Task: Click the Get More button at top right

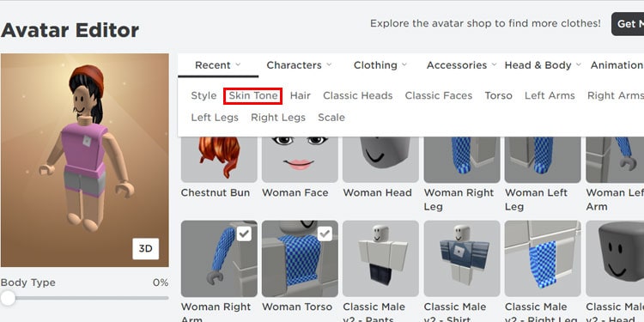Action: click(x=628, y=24)
